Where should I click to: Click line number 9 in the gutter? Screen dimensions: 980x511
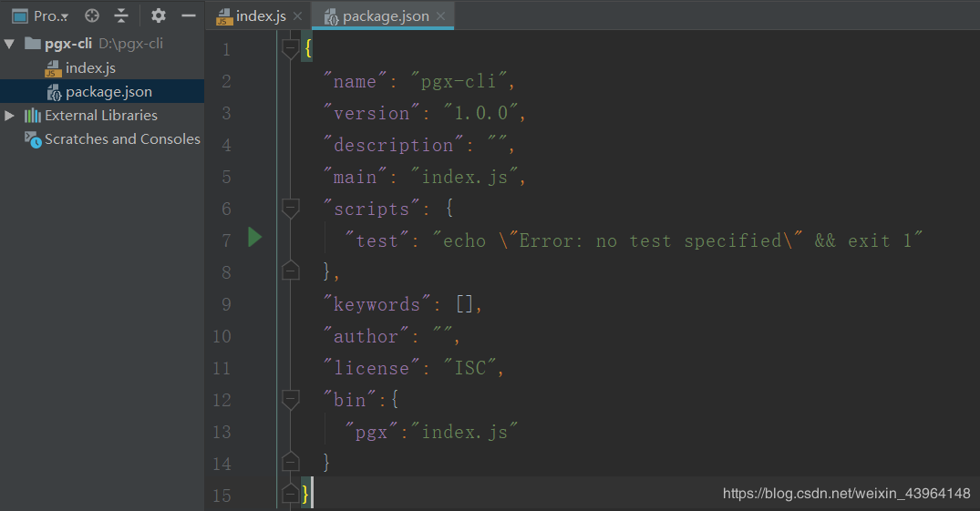[226, 304]
